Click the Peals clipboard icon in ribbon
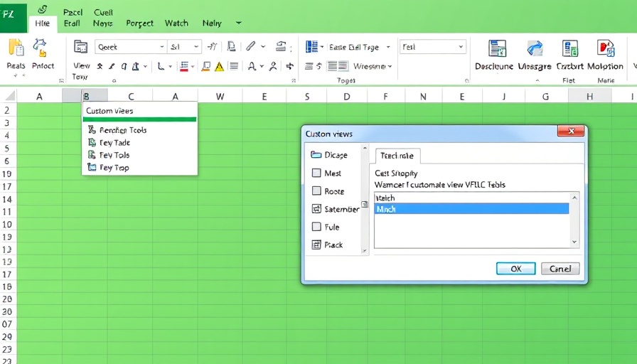The height and width of the screenshot is (364, 637). [x=16, y=48]
